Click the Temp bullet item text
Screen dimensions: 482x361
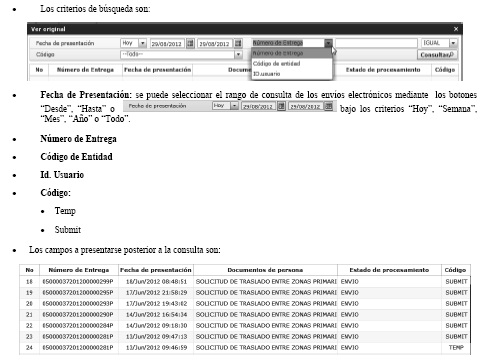coord(65,211)
